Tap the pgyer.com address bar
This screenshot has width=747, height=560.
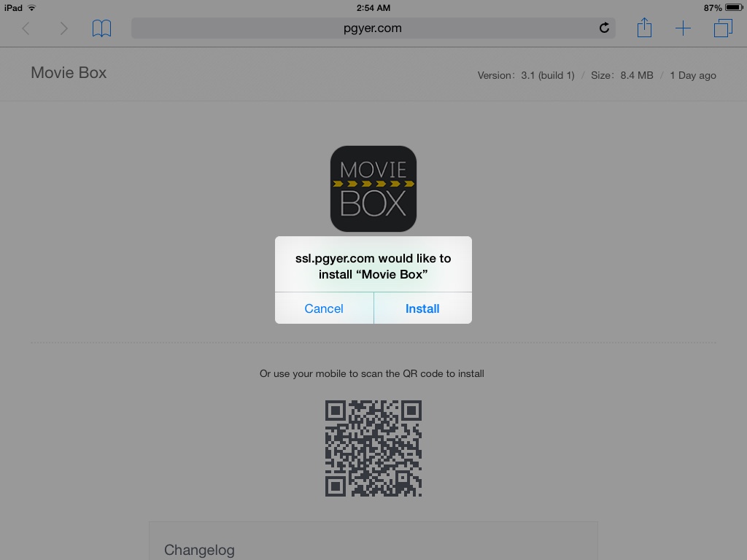[373, 28]
